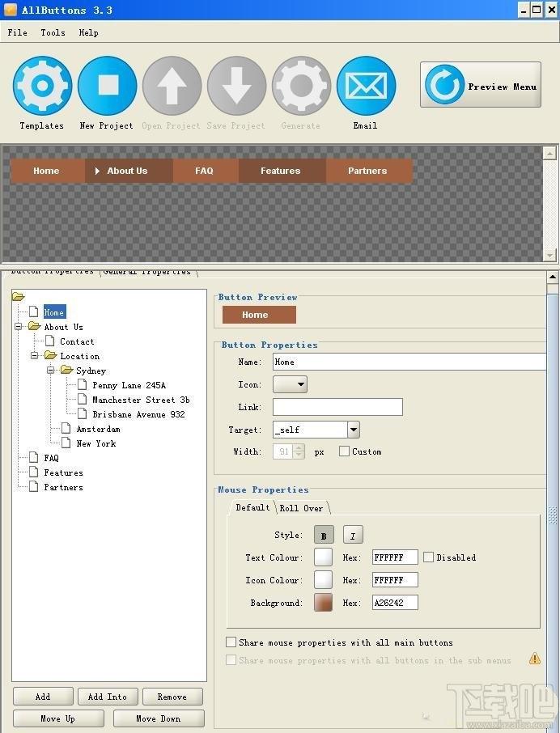
Task: Click the Open Project arrow icon
Action: (172, 86)
